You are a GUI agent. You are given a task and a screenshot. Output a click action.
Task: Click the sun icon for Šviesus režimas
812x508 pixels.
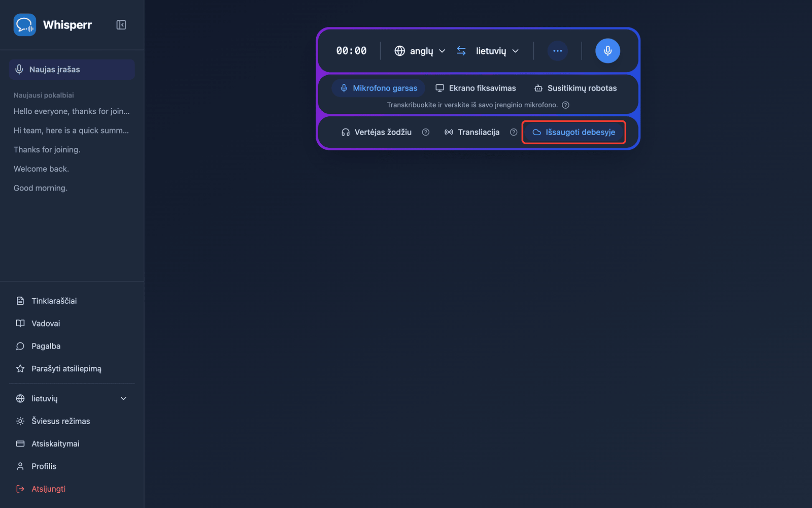point(20,421)
